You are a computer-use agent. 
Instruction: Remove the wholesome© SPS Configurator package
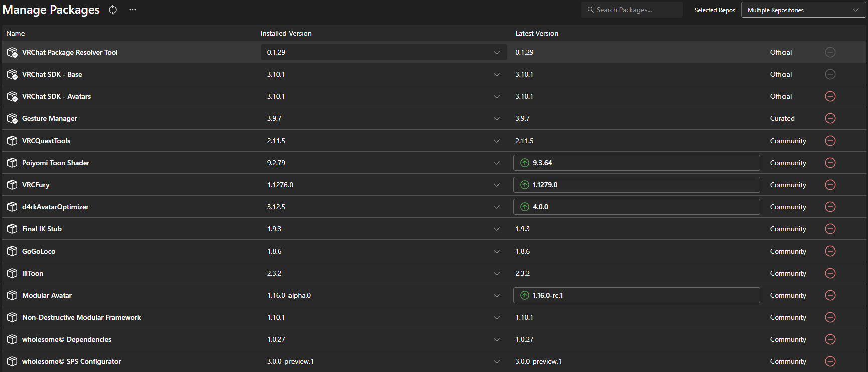[x=830, y=361]
